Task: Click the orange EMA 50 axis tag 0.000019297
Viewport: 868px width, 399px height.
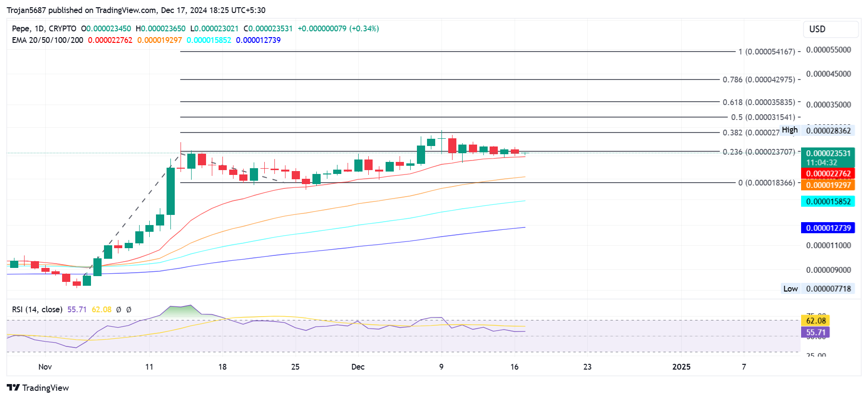Action: [828, 185]
